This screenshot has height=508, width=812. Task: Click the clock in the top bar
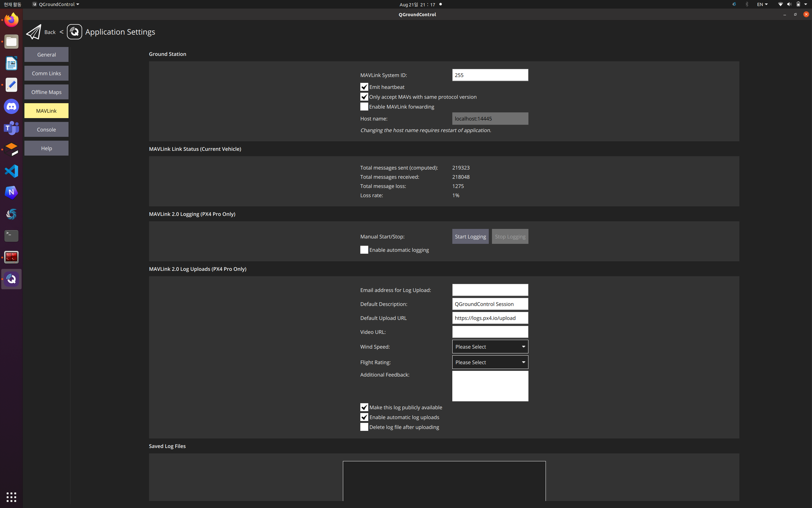point(417,4)
